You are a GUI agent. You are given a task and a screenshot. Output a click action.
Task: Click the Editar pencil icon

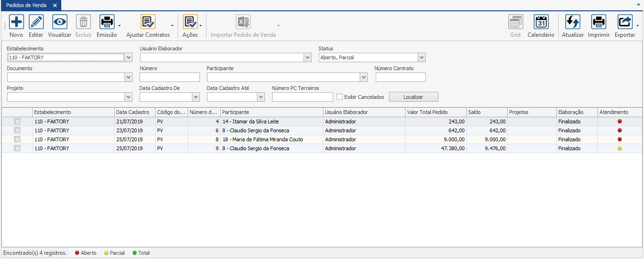[36, 22]
